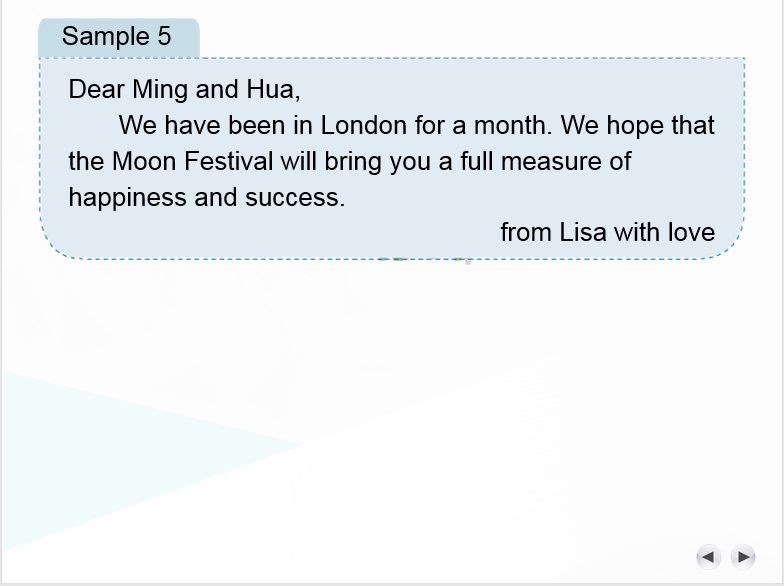Click the signature 'from Lisa with love'
784x586 pixels.
point(607,233)
